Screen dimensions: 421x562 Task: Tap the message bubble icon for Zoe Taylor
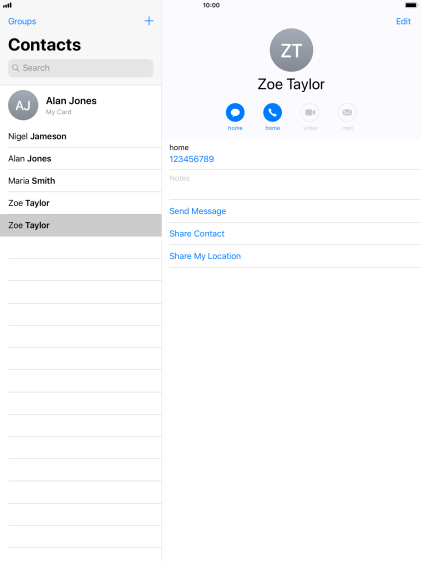click(235, 113)
